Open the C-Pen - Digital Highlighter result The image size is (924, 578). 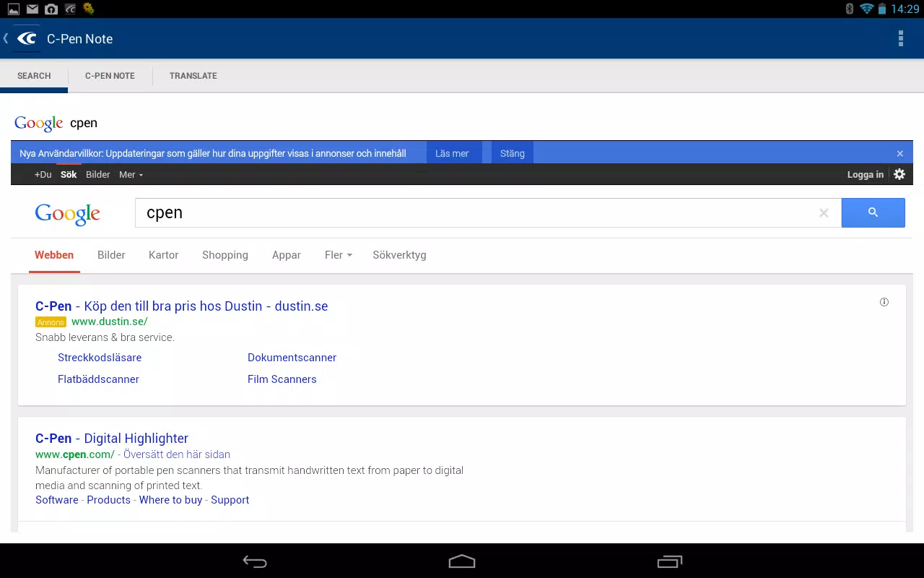point(112,439)
